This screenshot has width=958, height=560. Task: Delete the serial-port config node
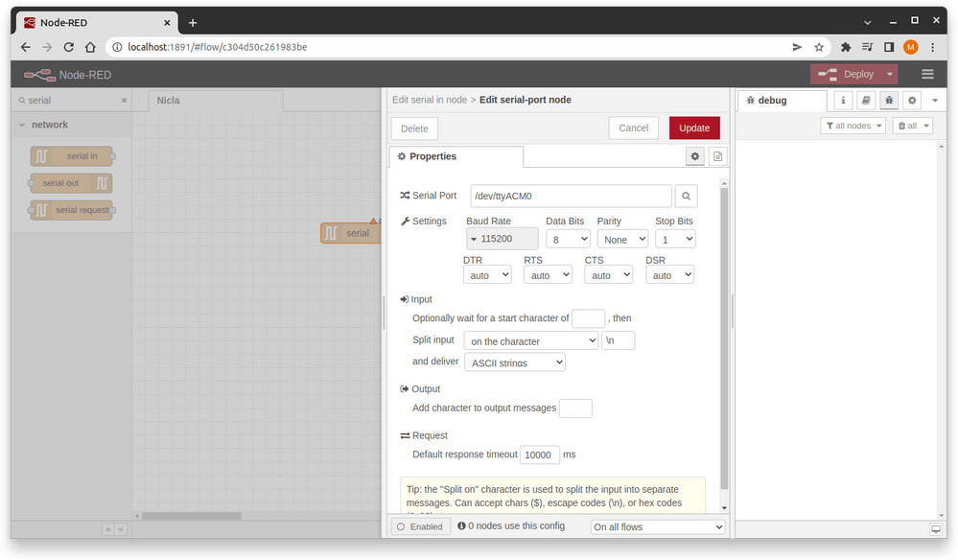414,128
